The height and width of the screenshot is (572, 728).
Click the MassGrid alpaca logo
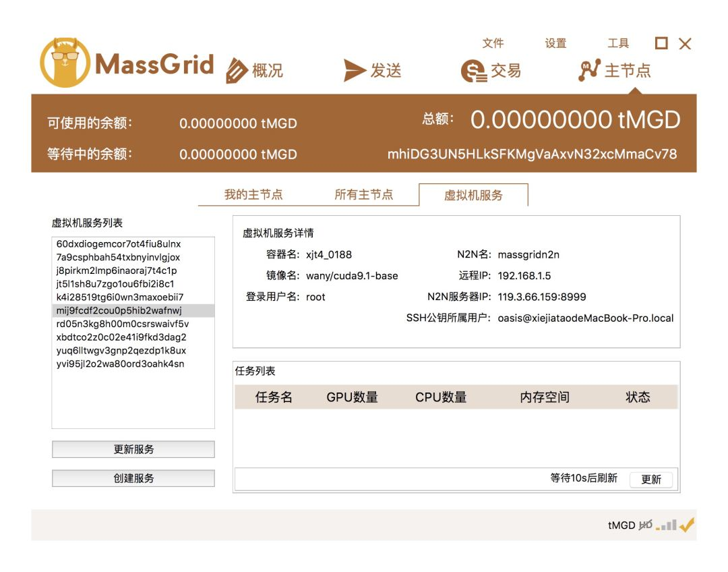pos(65,62)
